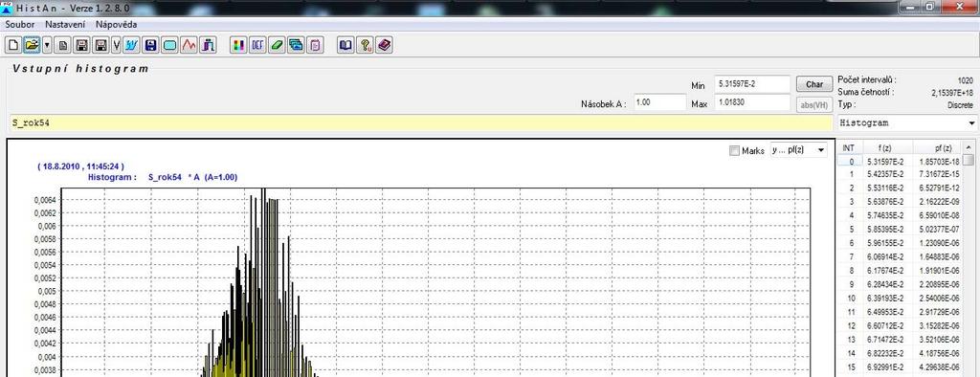Click the first gray floppy disk icon
The image size is (980, 377).
coord(81,45)
